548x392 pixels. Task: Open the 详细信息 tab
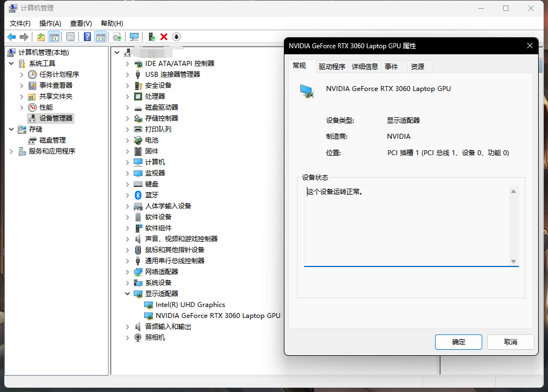coord(364,66)
